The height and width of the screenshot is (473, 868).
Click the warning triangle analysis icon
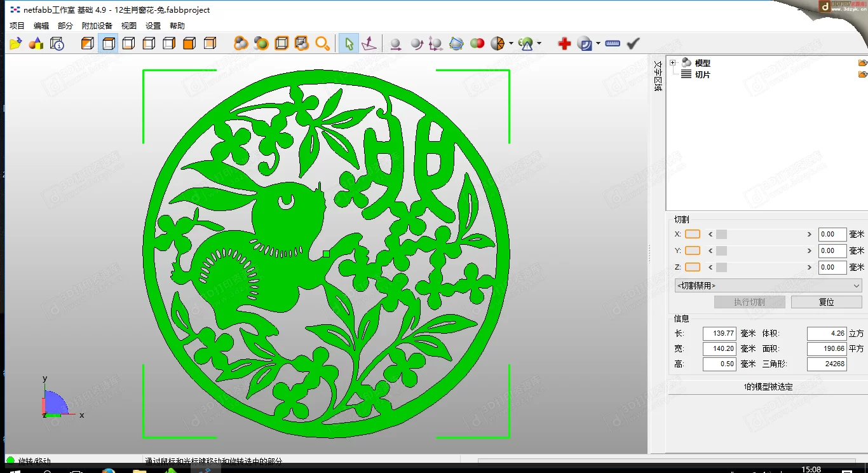[x=526, y=43]
